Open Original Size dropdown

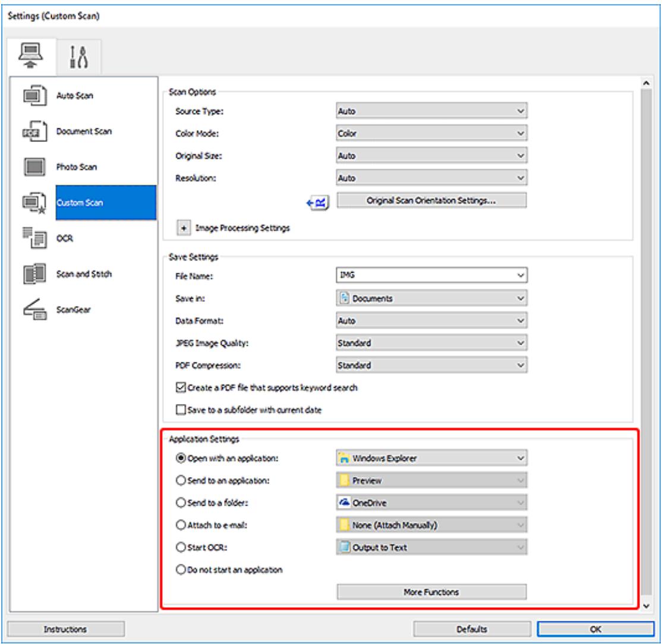pos(431,156)
